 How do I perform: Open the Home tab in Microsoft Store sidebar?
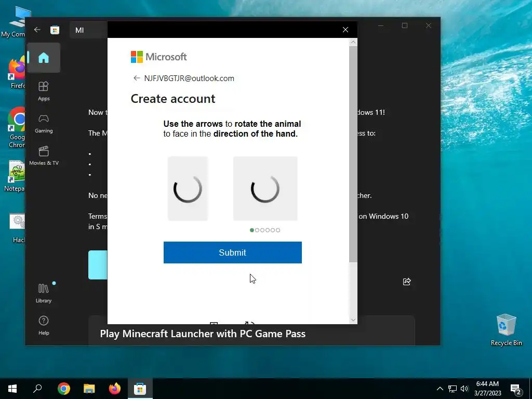[x=44, y=58]
